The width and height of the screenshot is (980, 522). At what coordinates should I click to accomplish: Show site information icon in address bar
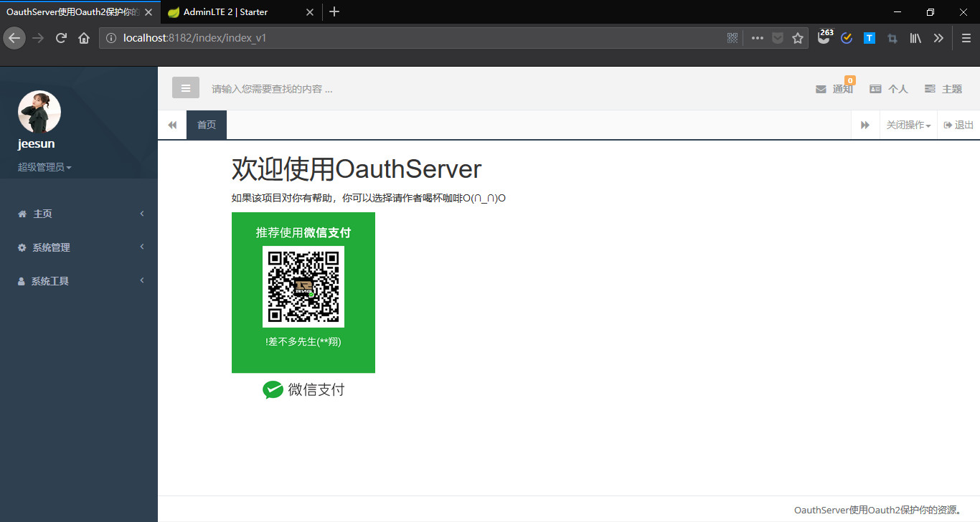[111, 38]
